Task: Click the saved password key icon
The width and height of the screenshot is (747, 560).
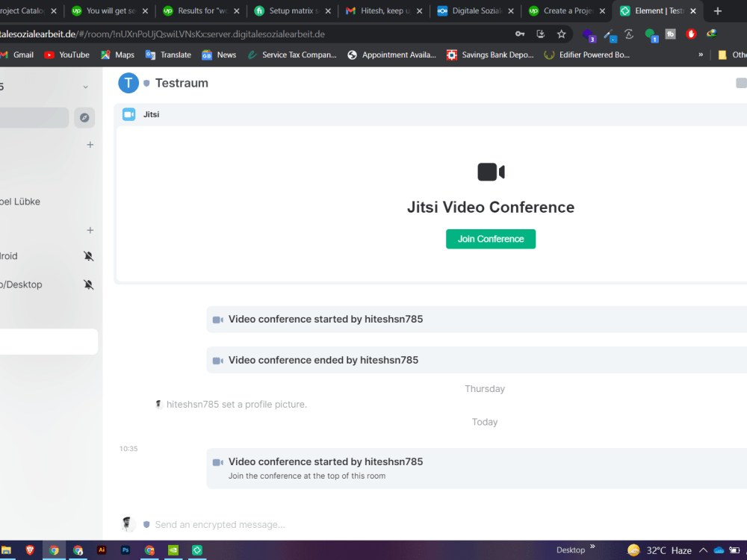Action: coord(520,34)
